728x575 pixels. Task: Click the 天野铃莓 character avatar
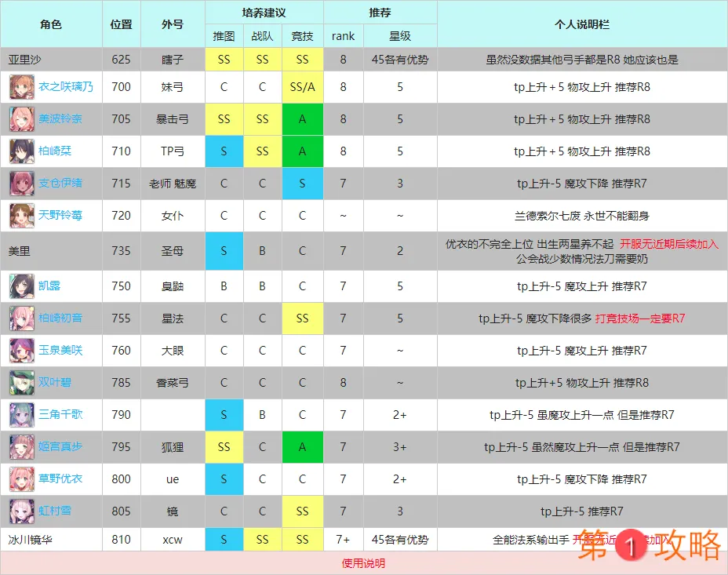[x=22, y=216]
